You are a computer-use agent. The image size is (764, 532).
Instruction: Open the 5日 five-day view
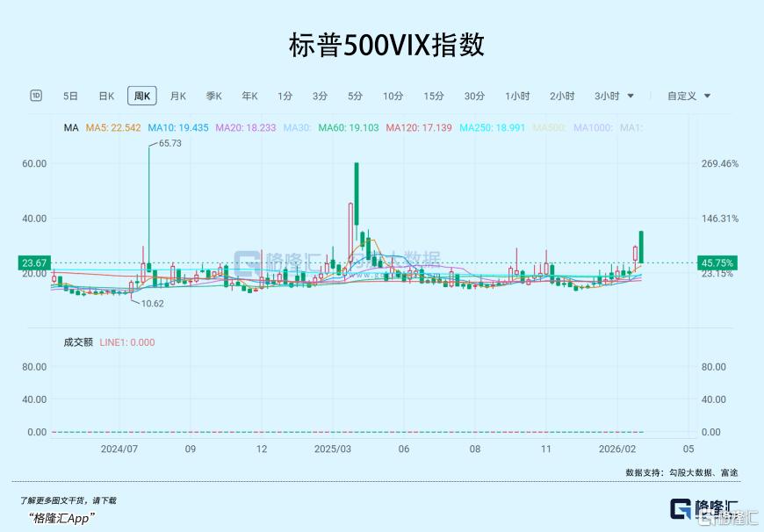(x=70, y=96)
